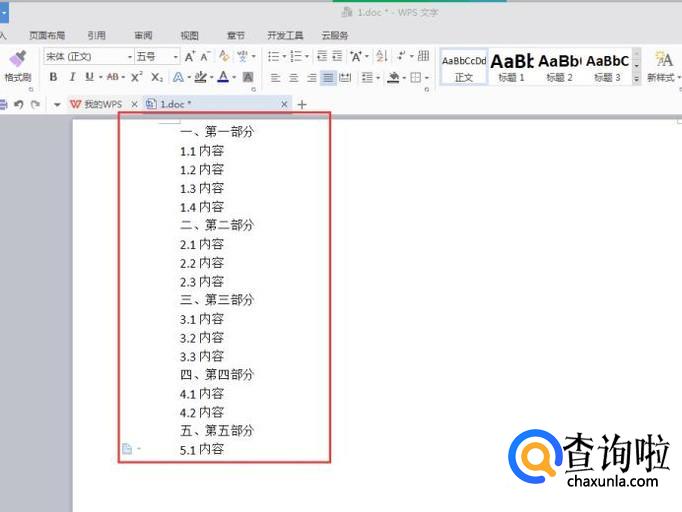Toggle subscript X₂ formatting
The image size is (682, 512).
pos(157,77)
